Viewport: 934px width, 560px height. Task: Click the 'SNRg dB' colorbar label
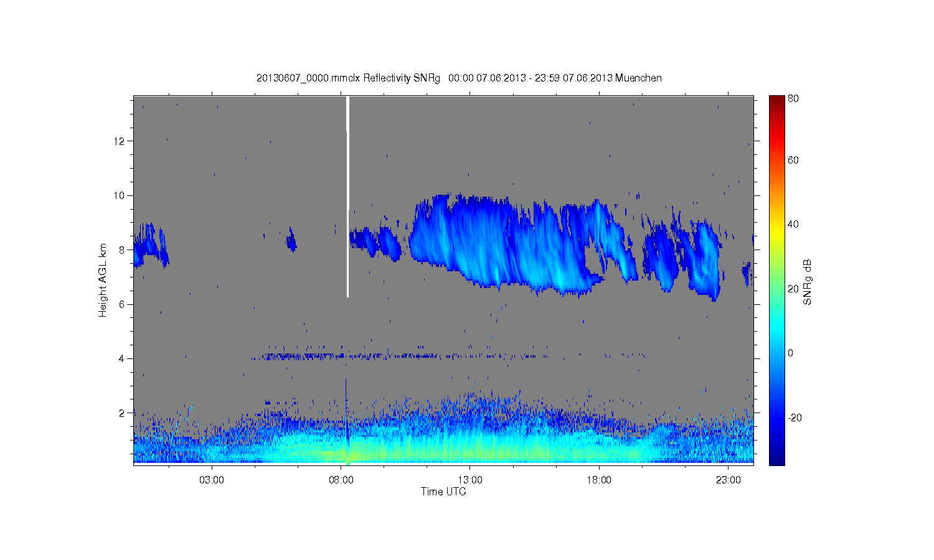tap(808, 282)
